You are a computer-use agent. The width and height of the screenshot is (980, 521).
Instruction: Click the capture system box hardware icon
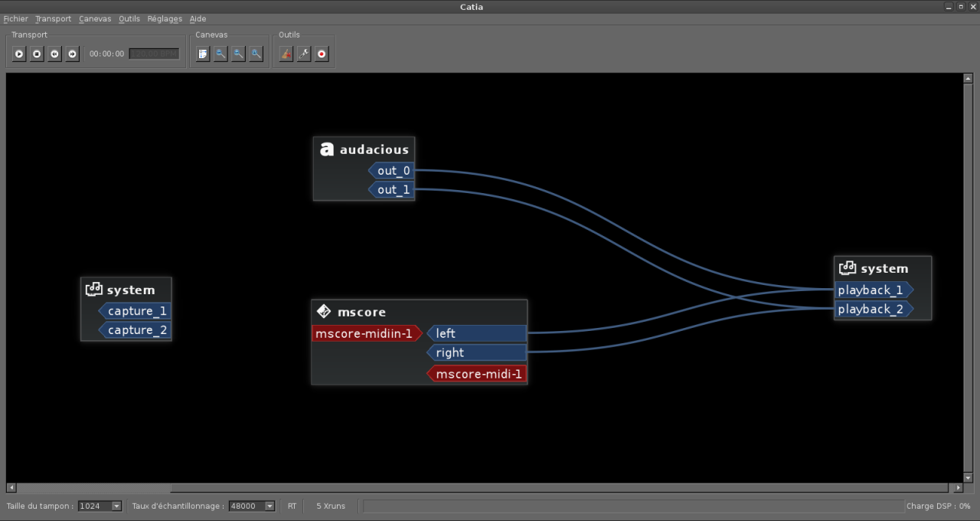(x=94, y=290)
